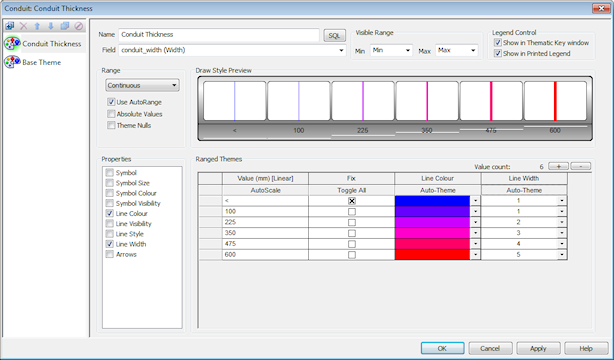This screenshot has height=360, width=614.
Task: Click the duplicate theme toolbar icon
Action: click(65, 26)
